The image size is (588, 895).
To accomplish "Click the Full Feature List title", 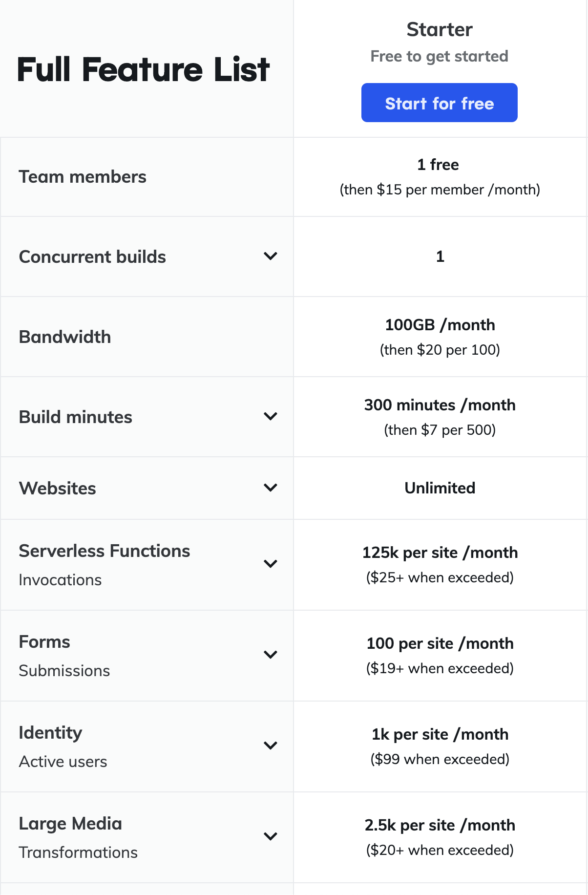I will [143, 70].
